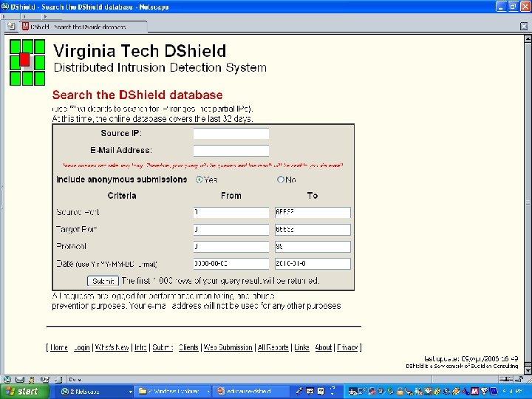532x399 pixels.
Task: Click the Source Port To field
Action: pyautogui.click(x=313, y=212)
